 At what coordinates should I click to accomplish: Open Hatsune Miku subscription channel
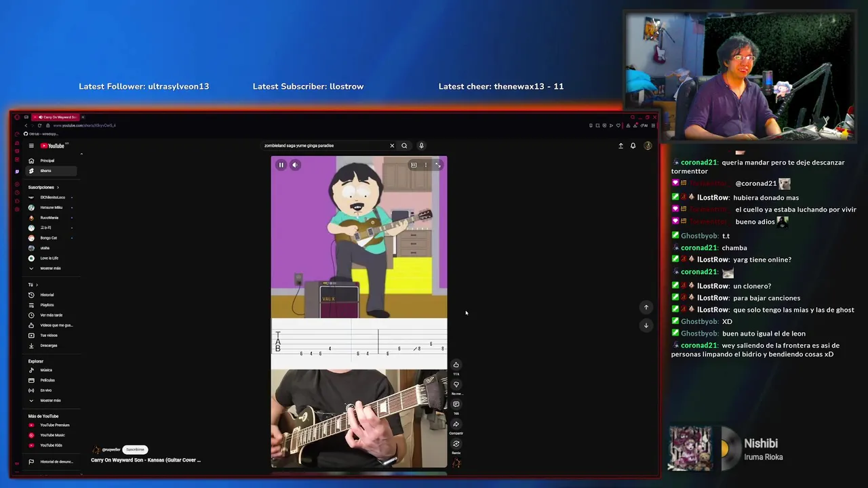[51, 207]
